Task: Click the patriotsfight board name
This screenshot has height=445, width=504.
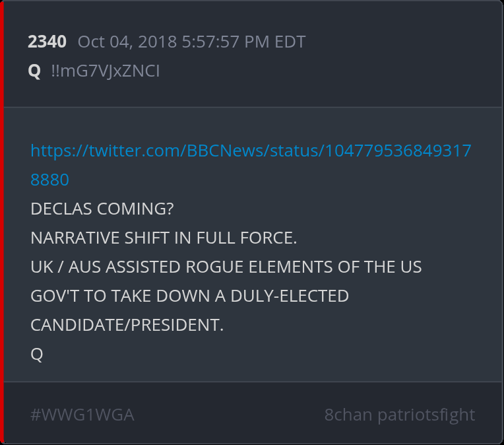Action: pyautogui.click(x=426, y=415)
